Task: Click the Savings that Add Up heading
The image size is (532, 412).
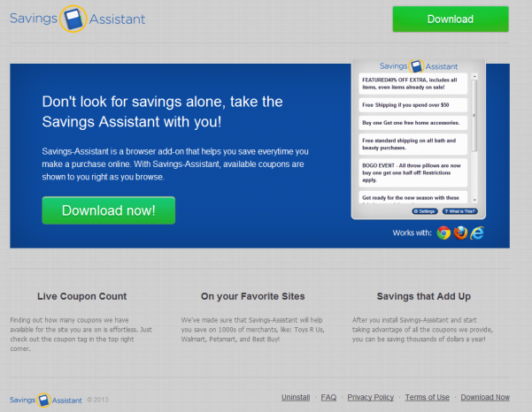Action: coord(424,296)
